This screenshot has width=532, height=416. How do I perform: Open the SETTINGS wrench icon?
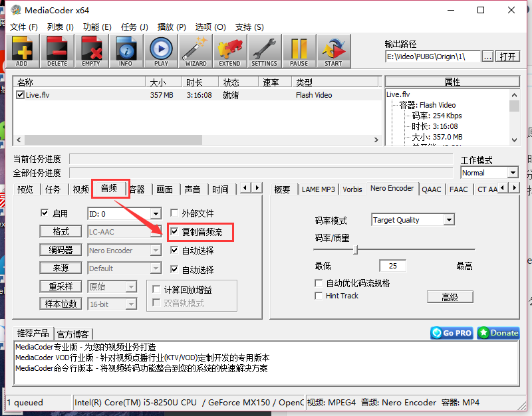point(264,51)
